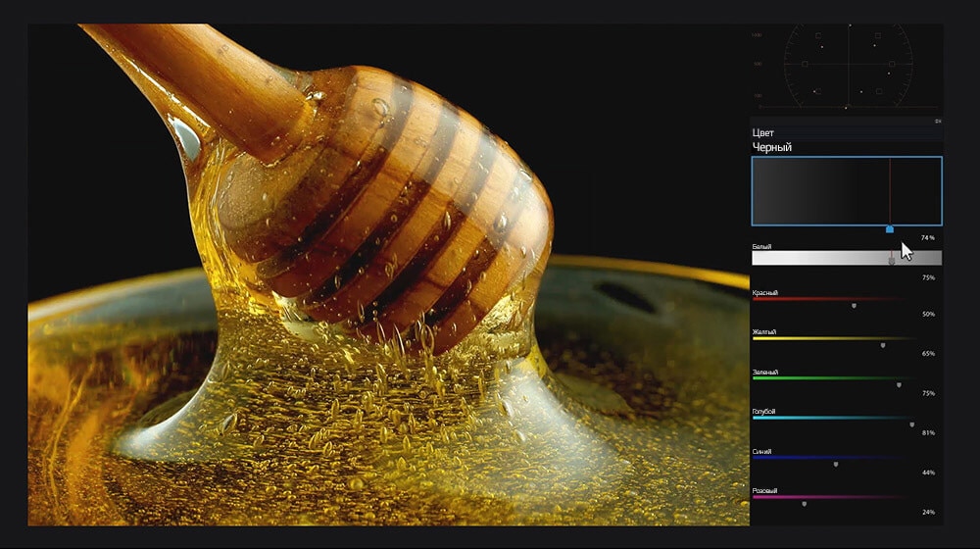
Task: Click the Желтый label
Action: tap(763, 332)
